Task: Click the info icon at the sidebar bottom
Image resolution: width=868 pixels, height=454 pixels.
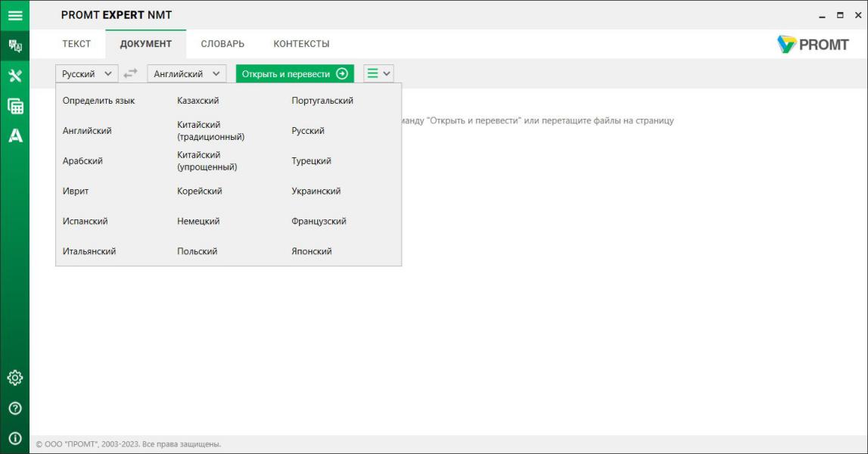Action: (x=14, y=439)
